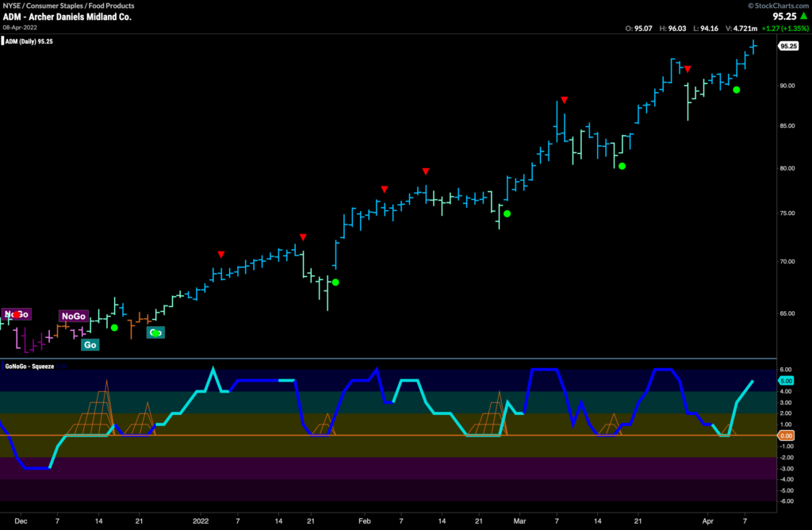Click the orange squeeze grid in late February
This screenshot has width=812, height=530.
[x=488, y=413]
